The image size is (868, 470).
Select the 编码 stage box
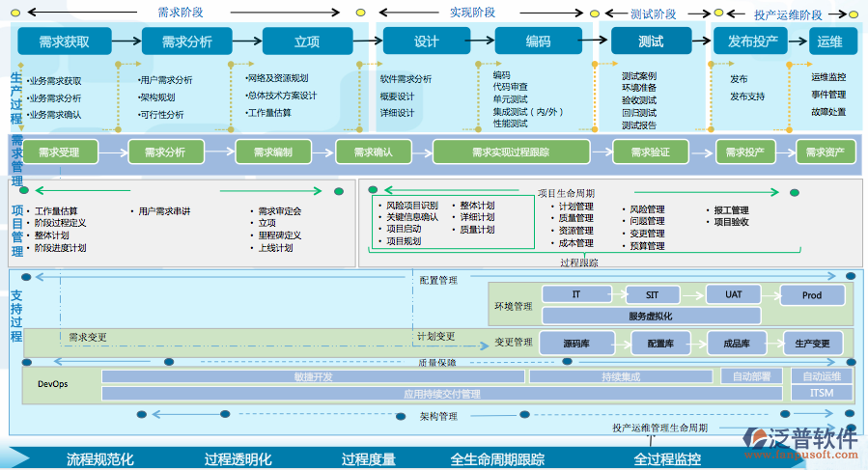tap(538, 41)
